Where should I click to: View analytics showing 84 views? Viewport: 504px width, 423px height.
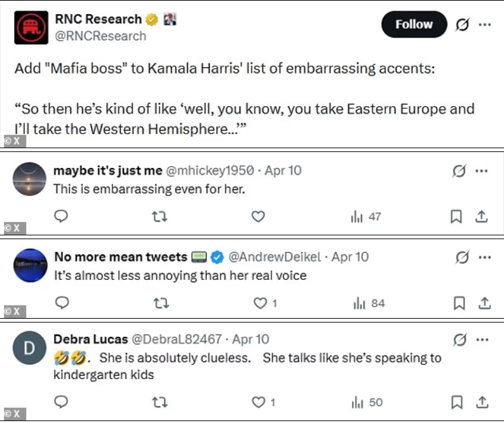pos(369,303)
